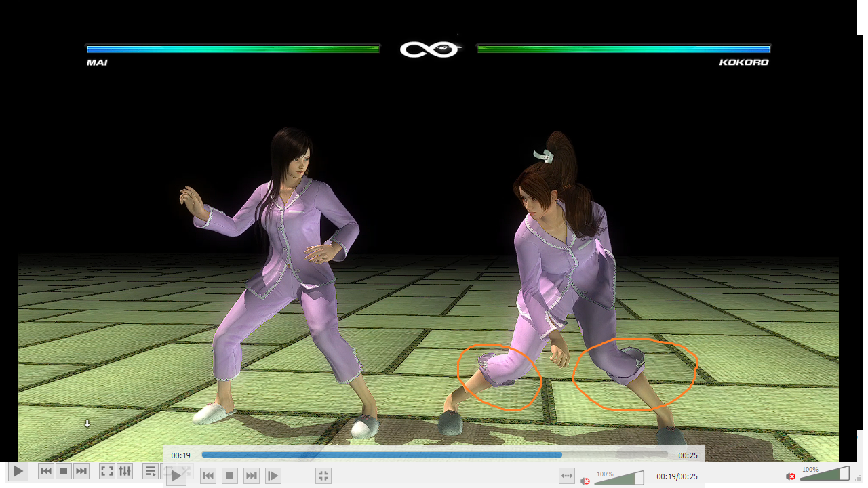
Task: Click the double-arrow button beside the overlay mute icon
Action: tap(567, 477)
